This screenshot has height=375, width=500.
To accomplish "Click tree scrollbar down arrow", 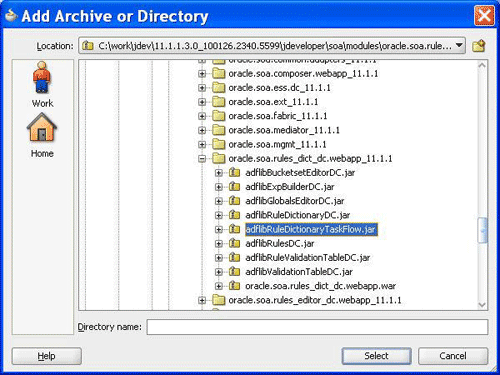I will coord(482,305).
